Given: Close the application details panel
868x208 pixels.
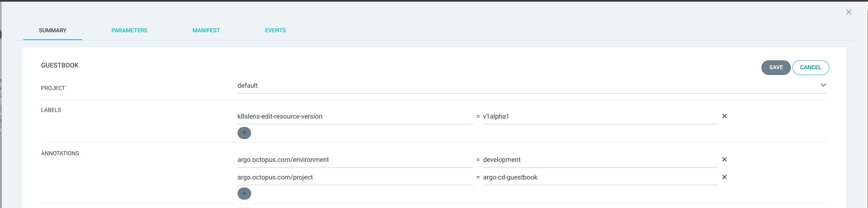Looking at the screenshot, I should pyautogui.click(x=848, y=12).
